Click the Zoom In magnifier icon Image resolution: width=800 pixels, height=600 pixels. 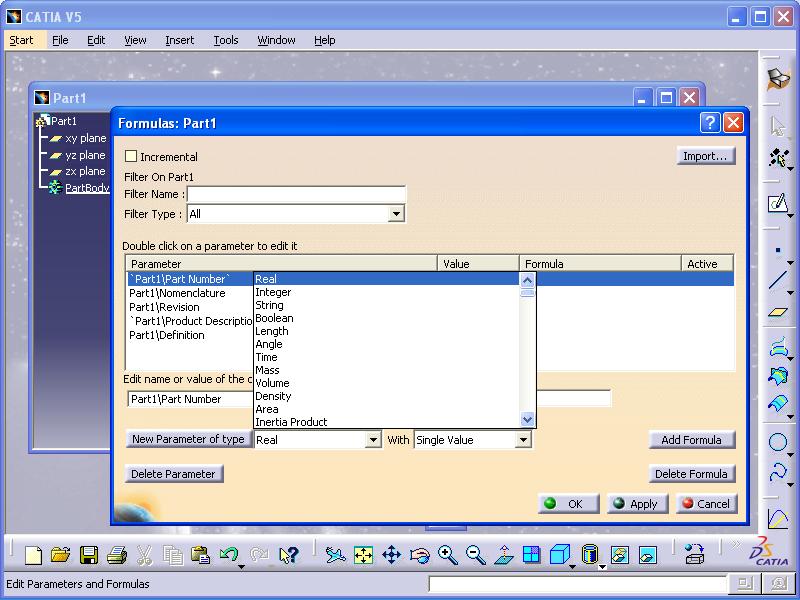(447, 555)
